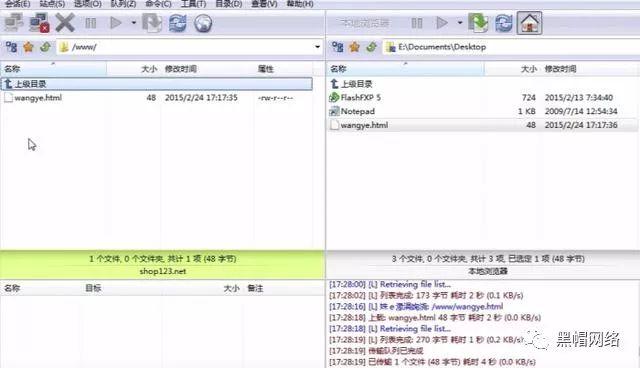Viewport: 640px width, 368px height.
Task: Click the green up-folder icon in local pane
Action: point(371,47)
